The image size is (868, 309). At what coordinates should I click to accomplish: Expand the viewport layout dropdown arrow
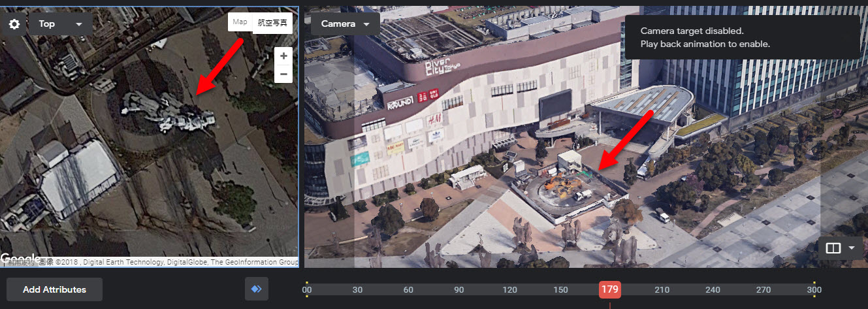[851, 248]
